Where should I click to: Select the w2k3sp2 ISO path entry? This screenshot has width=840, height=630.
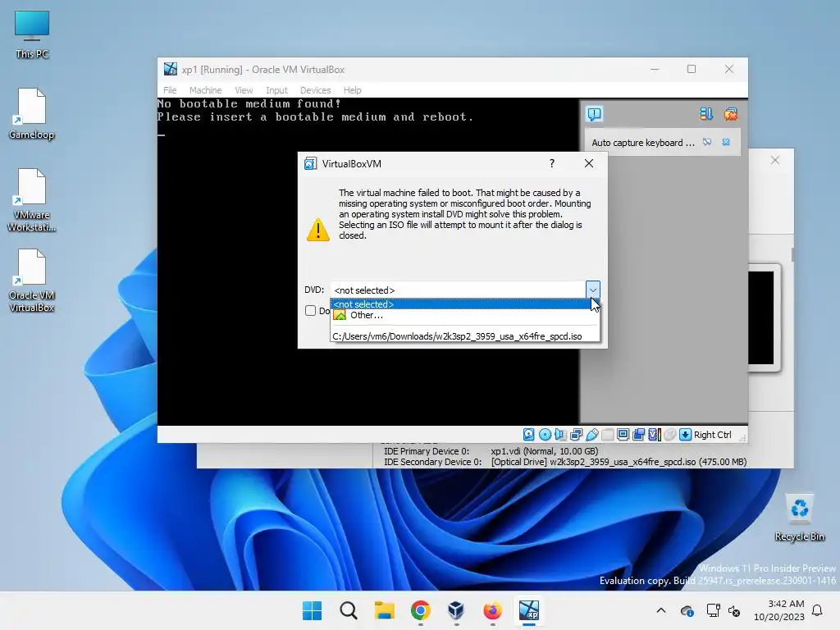pos(465,336)
